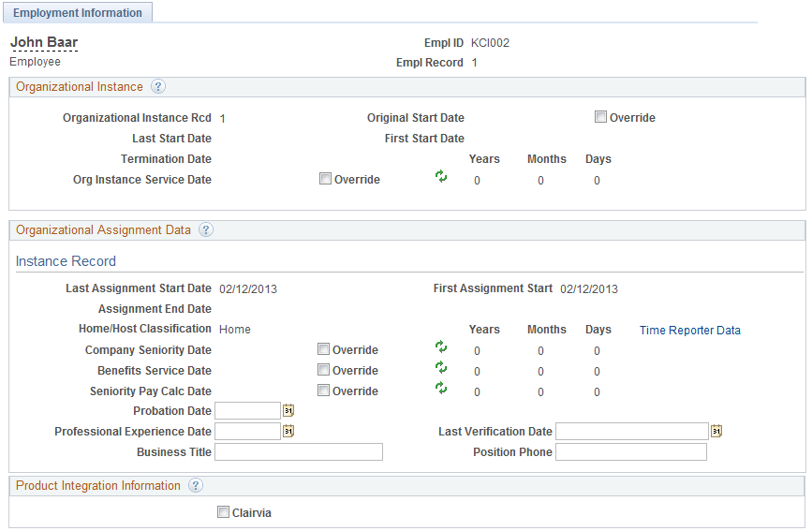Enable Override for Org Instance Service Date
The height and width of the screenshot is (531, 812).
325,179
